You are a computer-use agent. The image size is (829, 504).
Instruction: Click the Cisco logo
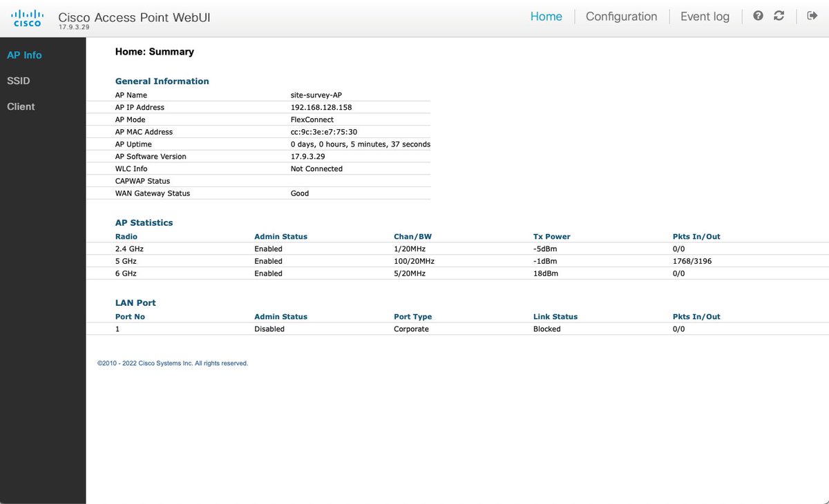28,19
